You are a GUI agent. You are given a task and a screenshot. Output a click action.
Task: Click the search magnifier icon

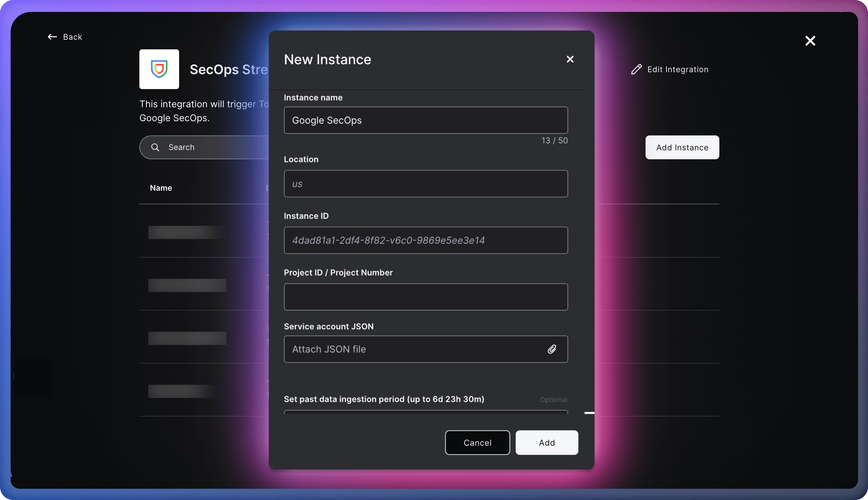pyautogui.click(x=155, y=147)
